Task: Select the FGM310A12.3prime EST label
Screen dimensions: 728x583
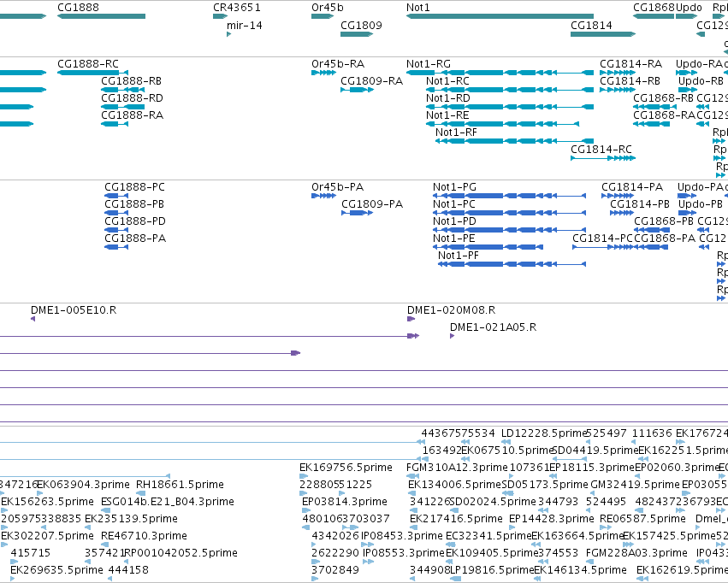Action: click(x=457, y=467)
